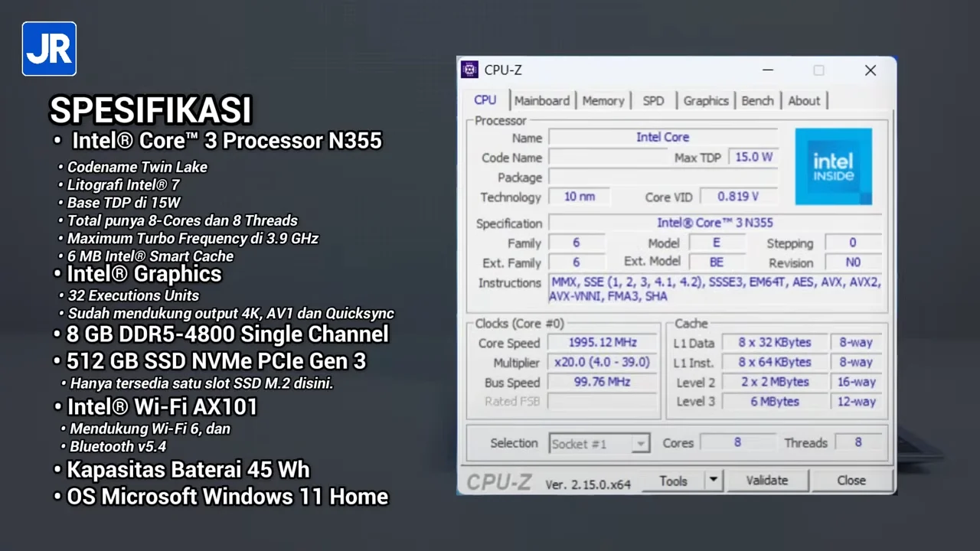The height and width of the screenshot is (551, 980).
Task: Open the SPD tab
Action: click(653, 100)
